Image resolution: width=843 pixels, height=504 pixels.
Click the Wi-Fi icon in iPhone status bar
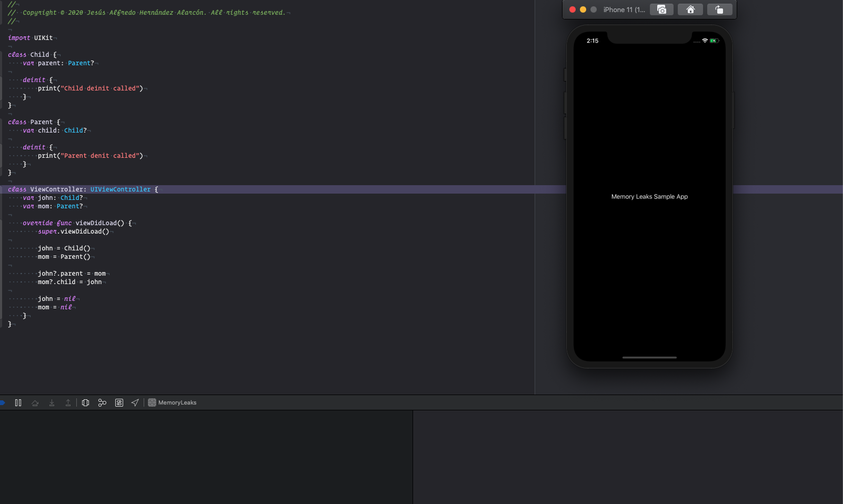[705, 41]
